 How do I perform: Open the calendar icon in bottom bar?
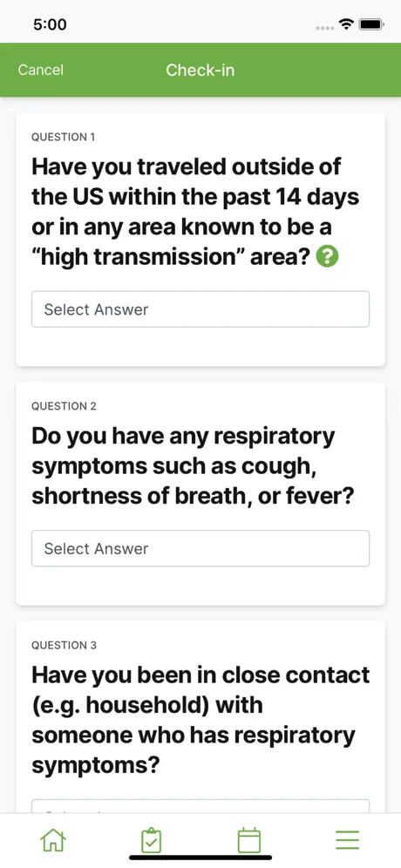click(x=248, y=840)
